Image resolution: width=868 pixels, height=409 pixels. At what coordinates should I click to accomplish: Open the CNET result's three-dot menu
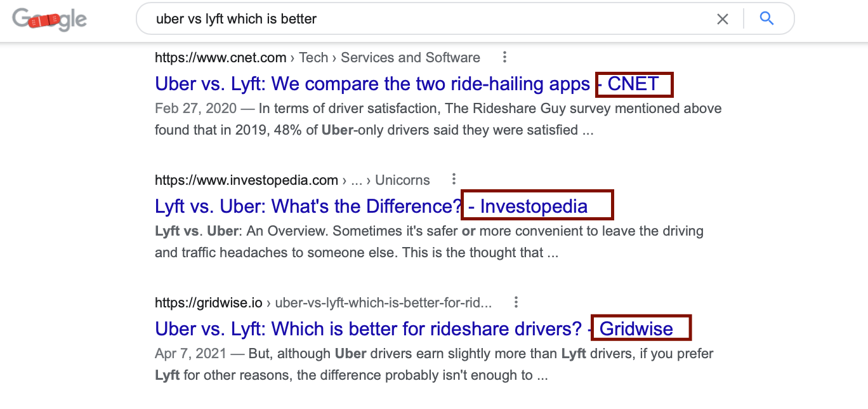pos(504,58)
